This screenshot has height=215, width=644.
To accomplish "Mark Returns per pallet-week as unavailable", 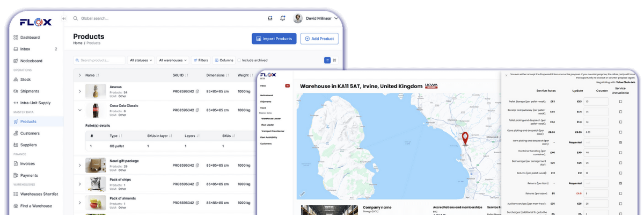I will point(620,173).
